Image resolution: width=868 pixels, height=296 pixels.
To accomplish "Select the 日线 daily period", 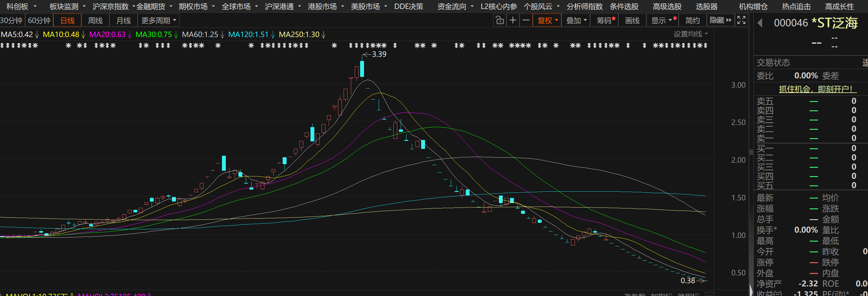I will tap(67, 21).
